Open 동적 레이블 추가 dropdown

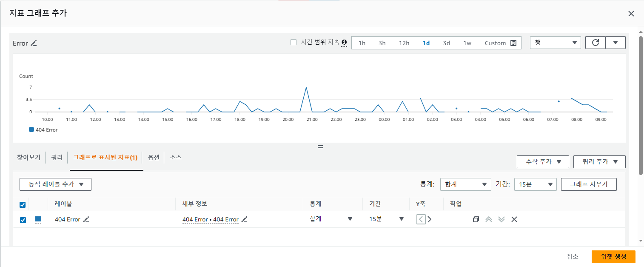(x=55, y=184)
